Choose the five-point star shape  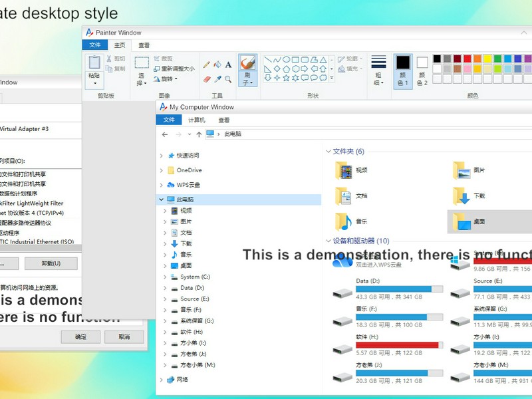pos(287,78)
